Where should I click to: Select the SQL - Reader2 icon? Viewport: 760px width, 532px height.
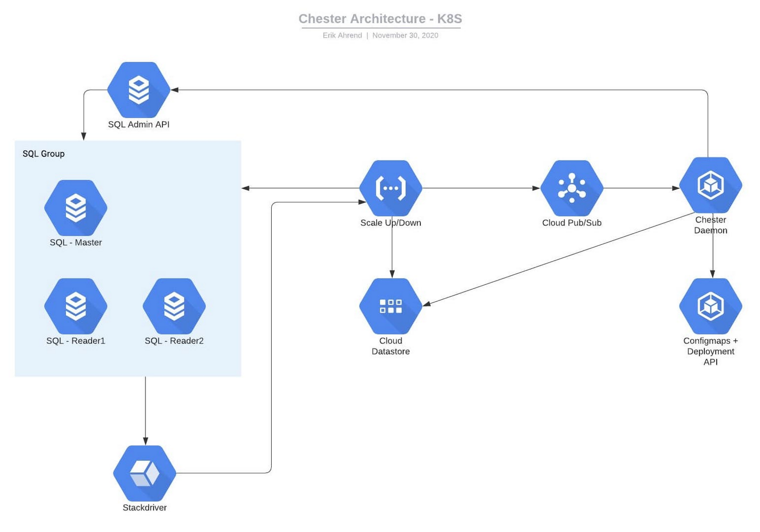[174, 306]
